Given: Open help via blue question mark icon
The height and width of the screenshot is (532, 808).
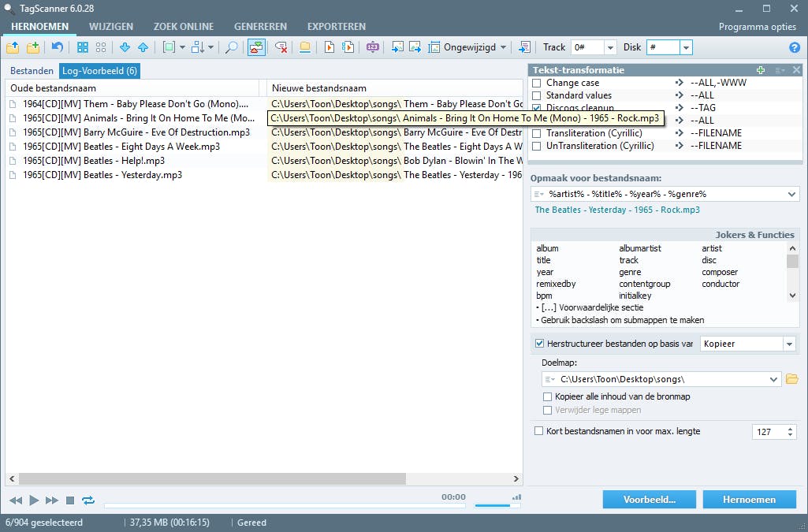Looking at the screenshot, I should pyautogui.click(x=795, y=47).
